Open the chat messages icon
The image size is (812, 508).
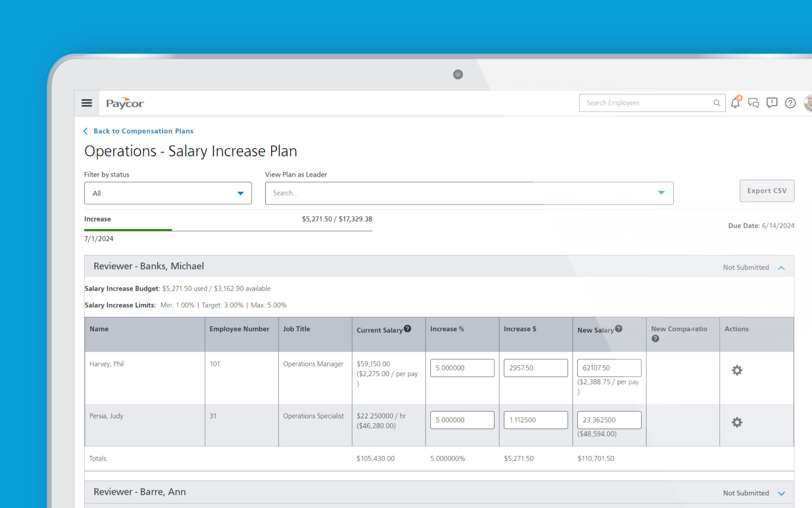click(754, 103)
